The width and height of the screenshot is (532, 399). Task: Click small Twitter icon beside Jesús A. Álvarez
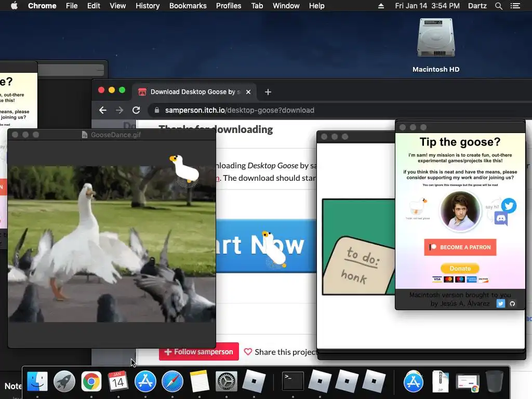[x=501, y=303]
